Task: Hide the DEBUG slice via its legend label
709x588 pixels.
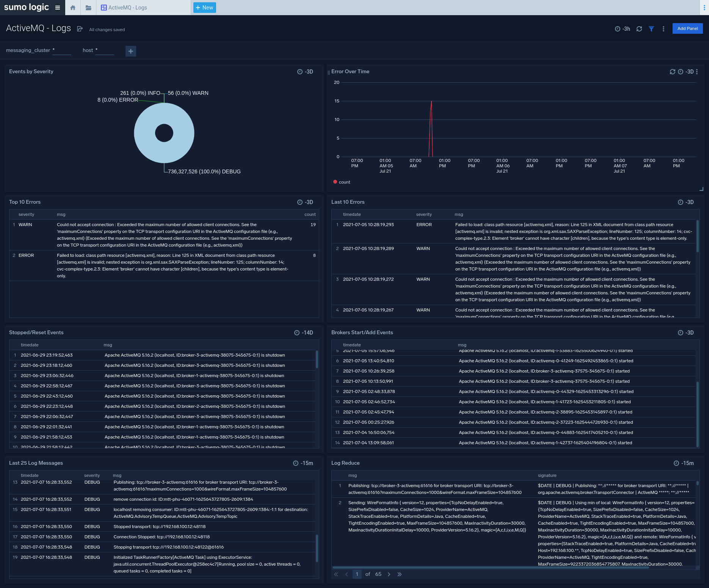Action: coord(204,171)
